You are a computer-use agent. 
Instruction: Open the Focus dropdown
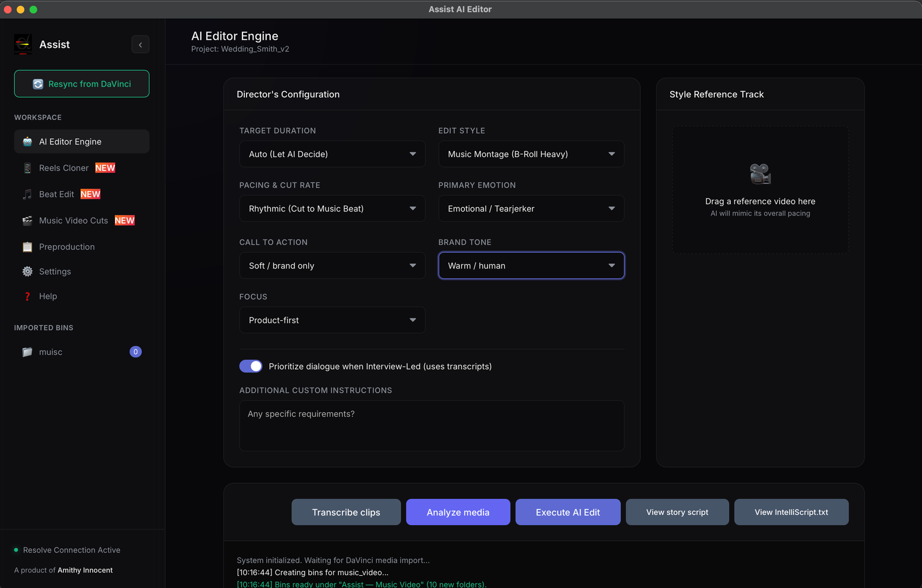point(332,320)
